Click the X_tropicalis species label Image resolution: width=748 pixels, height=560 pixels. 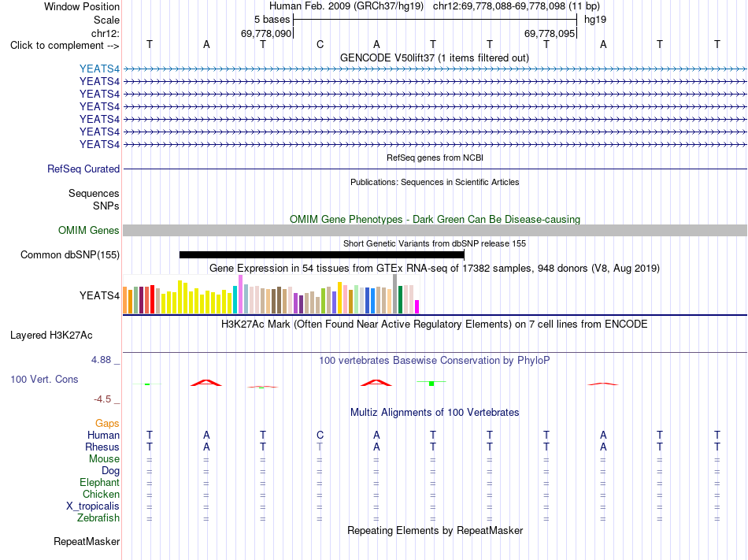pos(93,506)
